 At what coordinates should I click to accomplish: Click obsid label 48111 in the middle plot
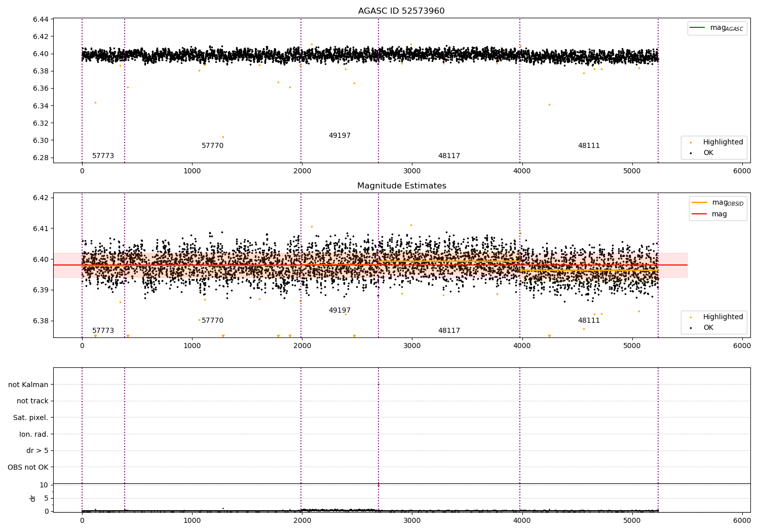coord(589,321)
